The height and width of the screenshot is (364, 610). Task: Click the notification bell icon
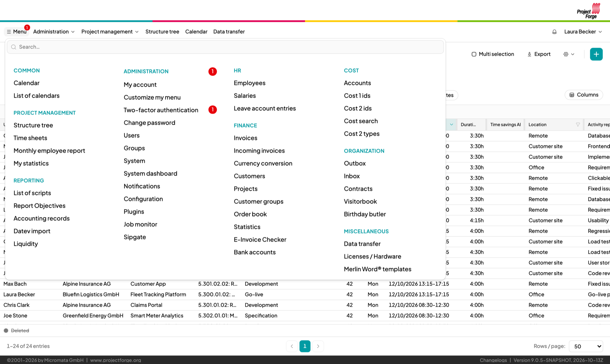click(554, 32)
